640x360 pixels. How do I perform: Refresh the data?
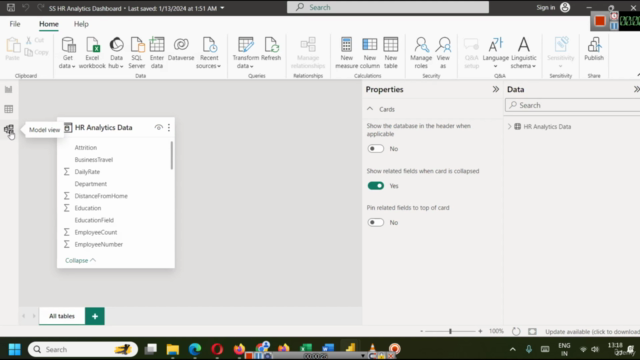271,49
